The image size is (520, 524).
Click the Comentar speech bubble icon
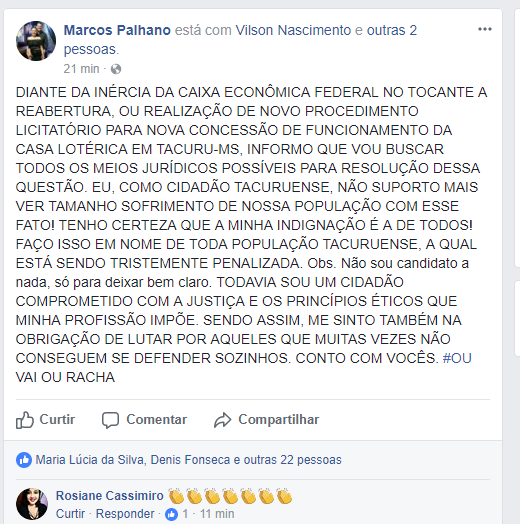(x=110, y=420)
